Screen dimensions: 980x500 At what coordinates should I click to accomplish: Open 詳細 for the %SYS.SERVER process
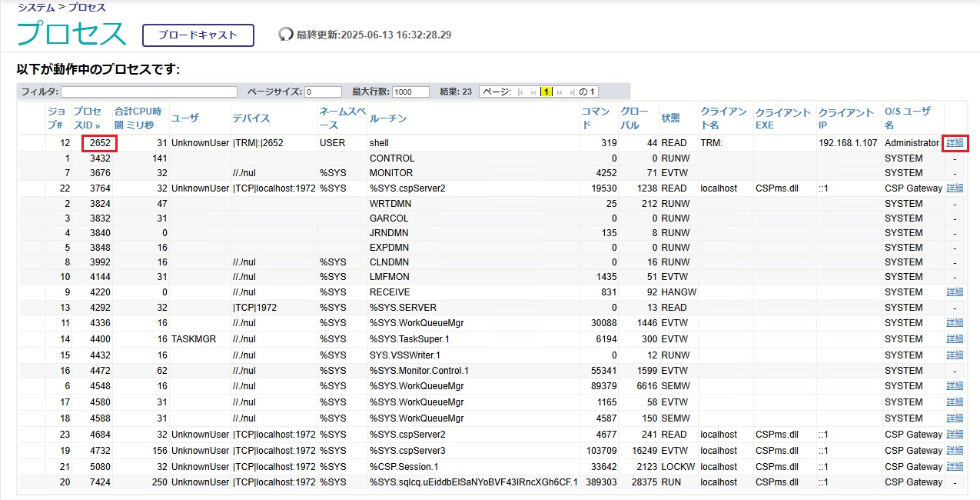coord(954,307)
